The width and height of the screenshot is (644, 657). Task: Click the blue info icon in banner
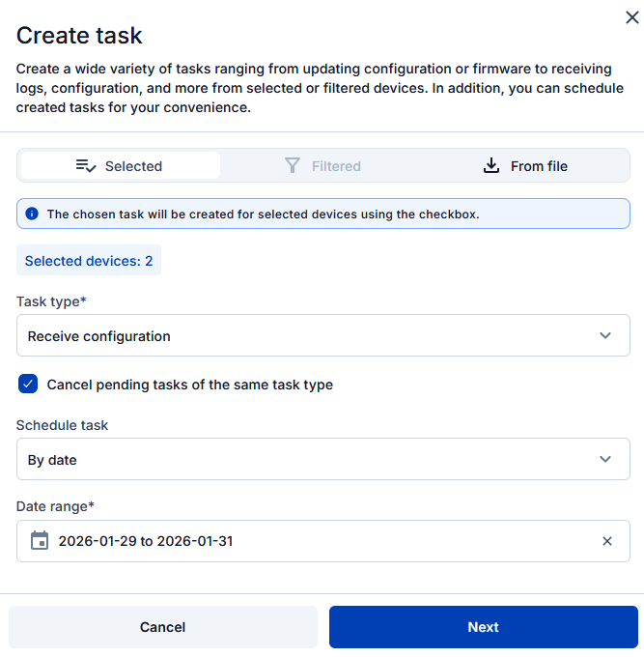[32, 214]
